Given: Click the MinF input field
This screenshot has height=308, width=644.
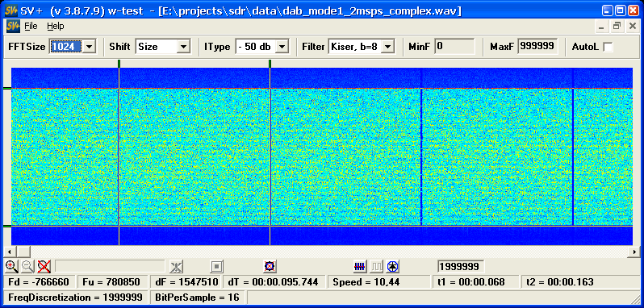Looking at the screenshot, I should pos(454,46).
